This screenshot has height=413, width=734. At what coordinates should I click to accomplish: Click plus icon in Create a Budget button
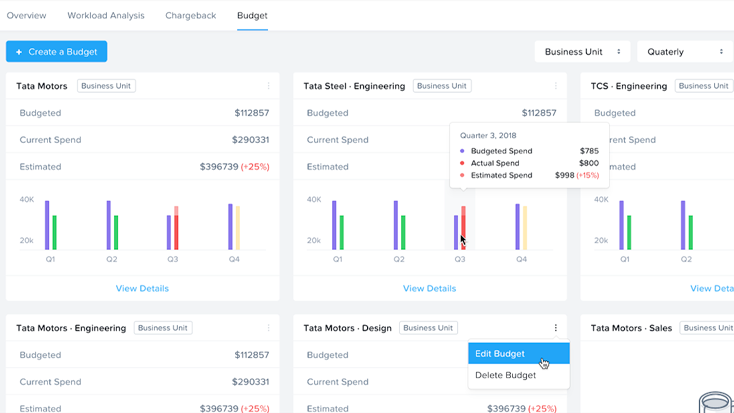point(19,52)
